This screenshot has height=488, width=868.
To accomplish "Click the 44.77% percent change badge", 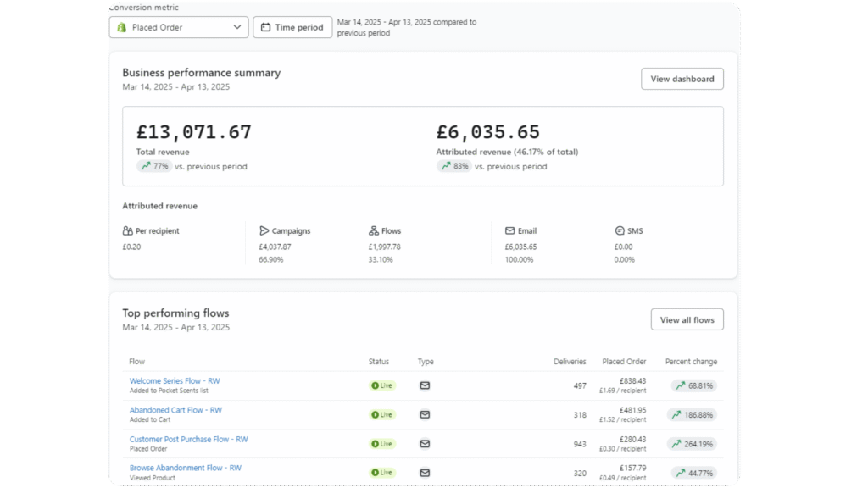I will pyautogui.click(x=694, y=473).
